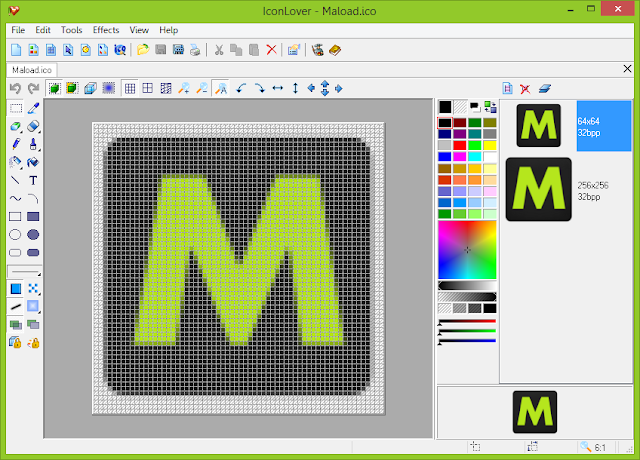Viewport: 640px width, 460px height.
Task: Pick the yellow palette swatch
Action: pyautogui.click(x=490, y=145)
